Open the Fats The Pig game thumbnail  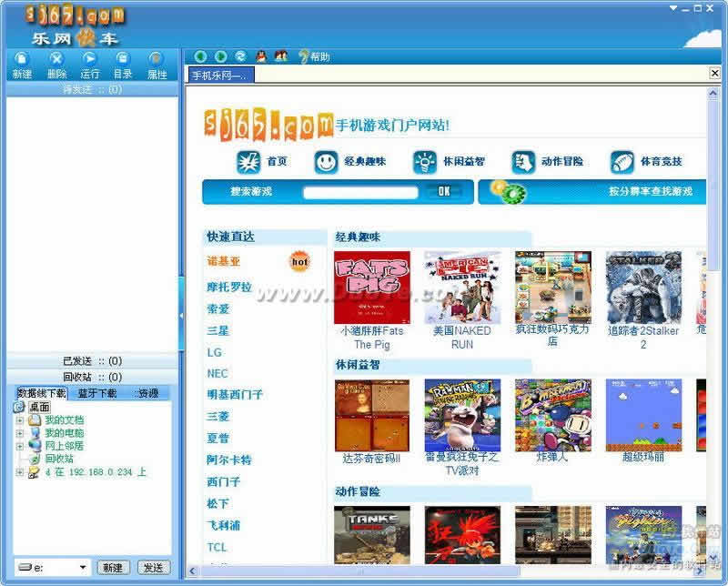tap(372, 288)
